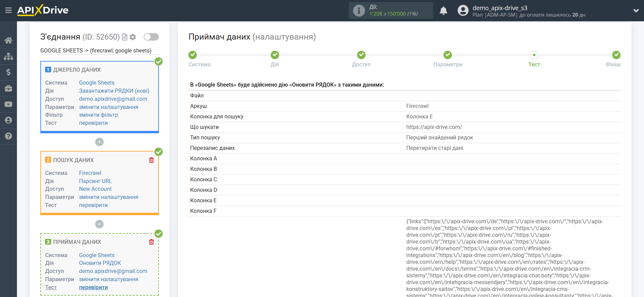
Task: Open the billing dollar sidebar icon
Action: [x=8, y=72]
